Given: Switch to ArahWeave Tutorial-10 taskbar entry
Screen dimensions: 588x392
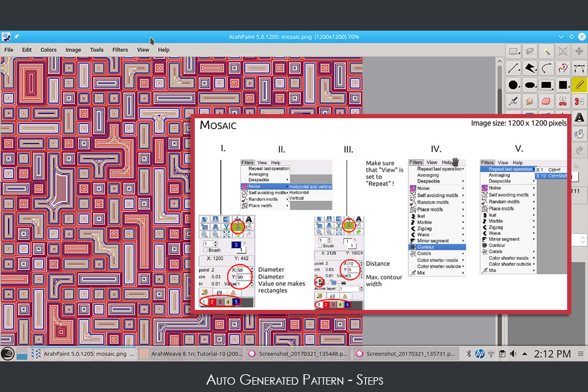Looking at the screenshot, I should tap(192, 354).
